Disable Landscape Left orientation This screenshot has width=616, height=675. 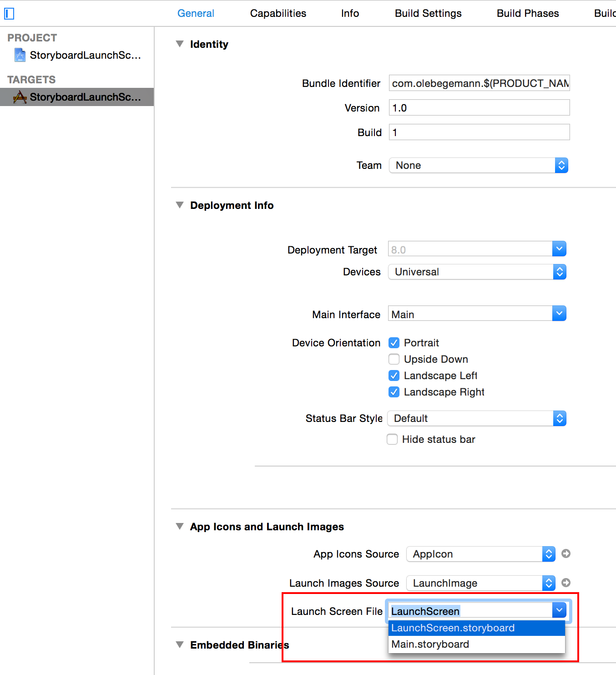point(394,376)
